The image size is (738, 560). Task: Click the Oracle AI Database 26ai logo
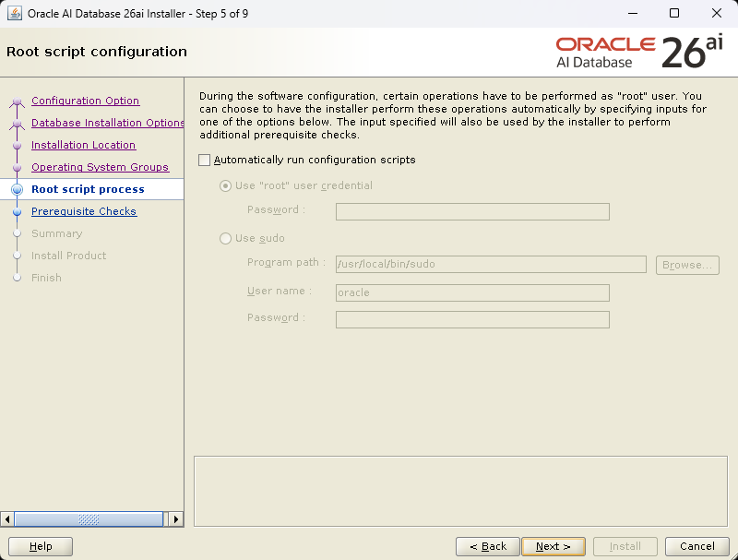click(x=639, y=53)
